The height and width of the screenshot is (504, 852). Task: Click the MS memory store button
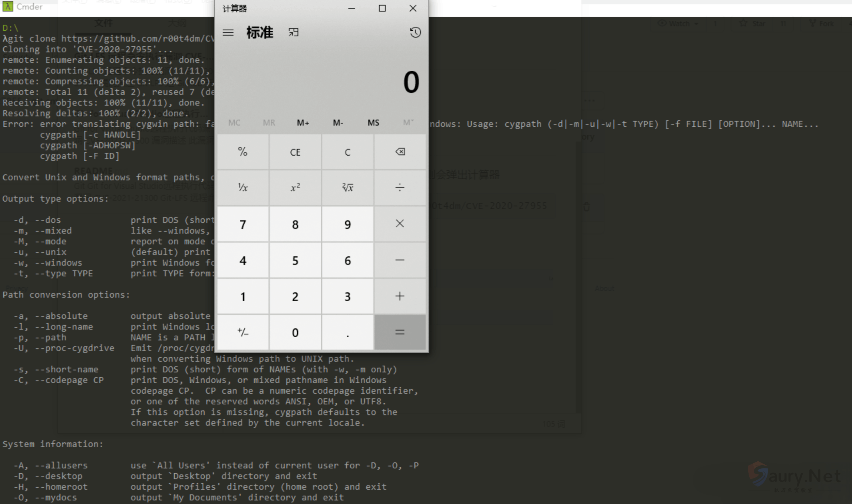pos(373,123)
